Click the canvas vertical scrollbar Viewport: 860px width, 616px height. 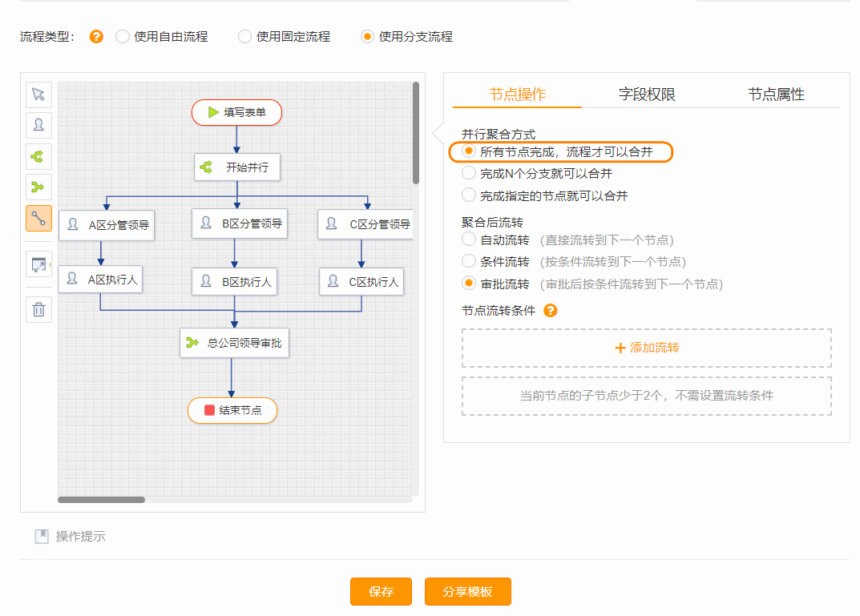[416, 133]
